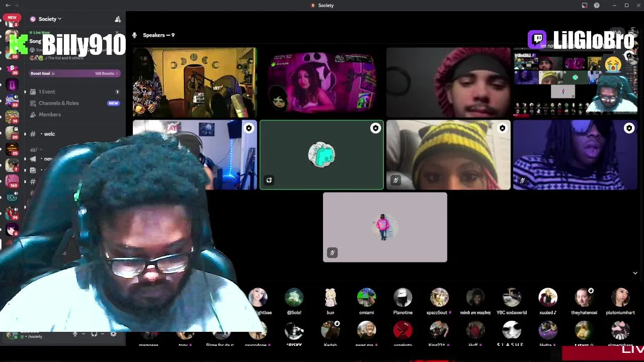Select the yellow-room moon wall speaker video
Screen dimensions: 644x362
click(x=195, y=82)
